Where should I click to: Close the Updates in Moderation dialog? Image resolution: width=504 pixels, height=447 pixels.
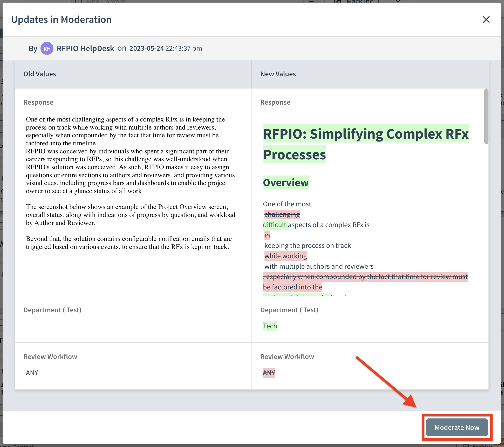click(x=486, y=19)
